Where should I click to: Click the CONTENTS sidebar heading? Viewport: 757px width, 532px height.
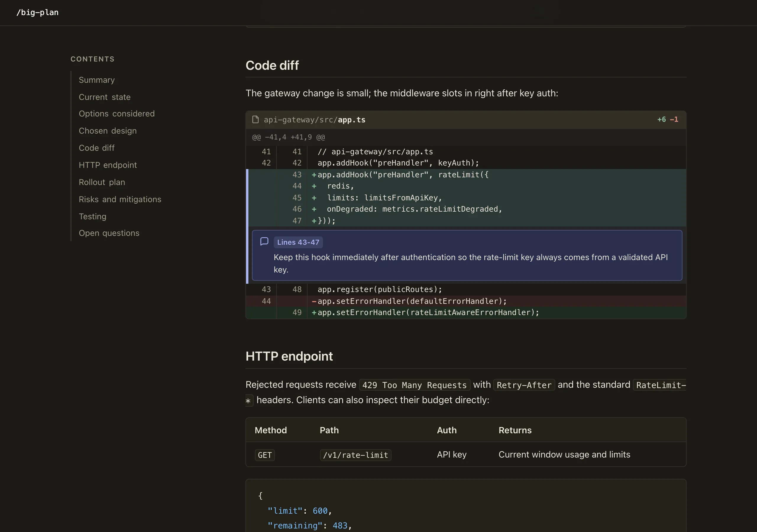[92, 59]
